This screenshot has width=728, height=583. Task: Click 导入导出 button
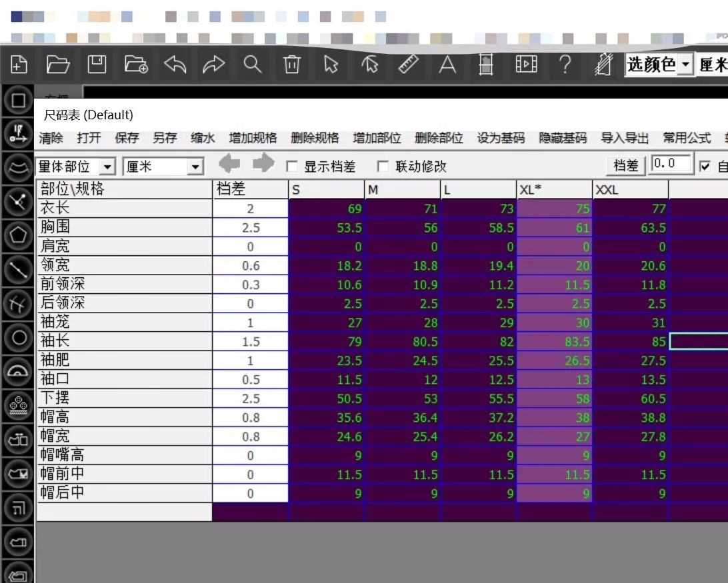tap(625, 138)
